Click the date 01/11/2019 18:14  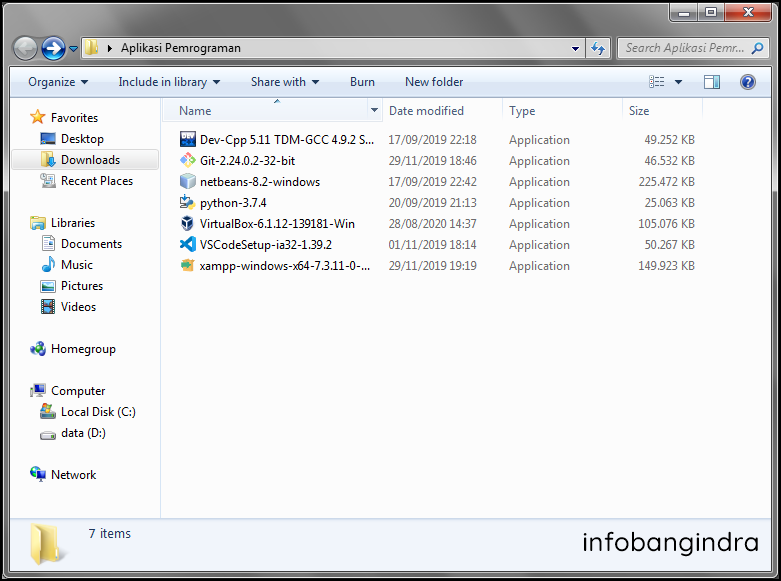point(432,245)
